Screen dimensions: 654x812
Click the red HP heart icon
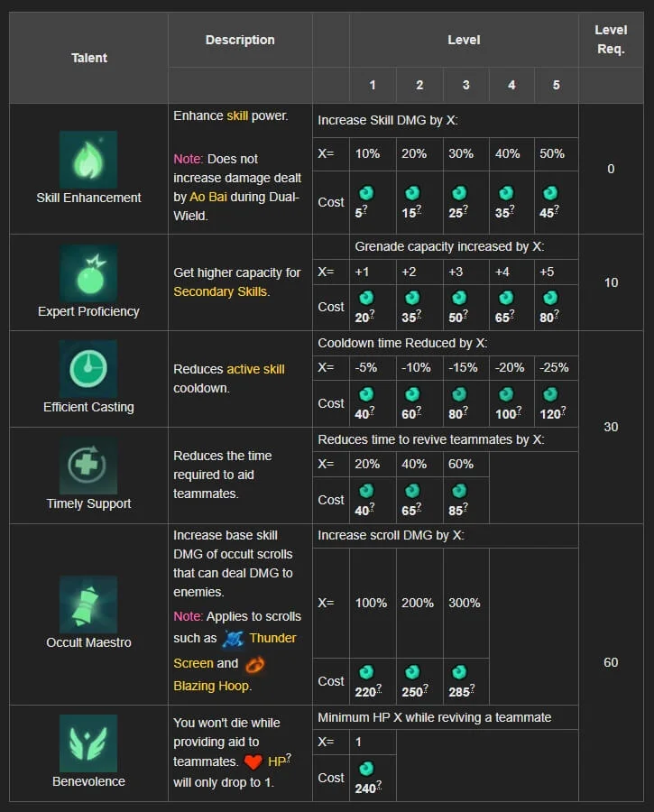(253, 761)
